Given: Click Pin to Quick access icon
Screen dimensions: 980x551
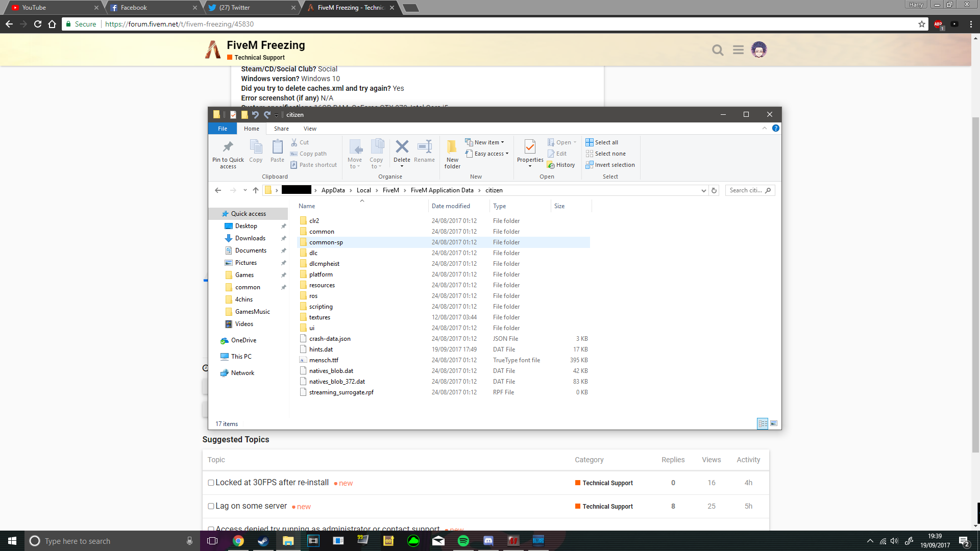Looking at the screenshot, I should [x=228, y=147].
